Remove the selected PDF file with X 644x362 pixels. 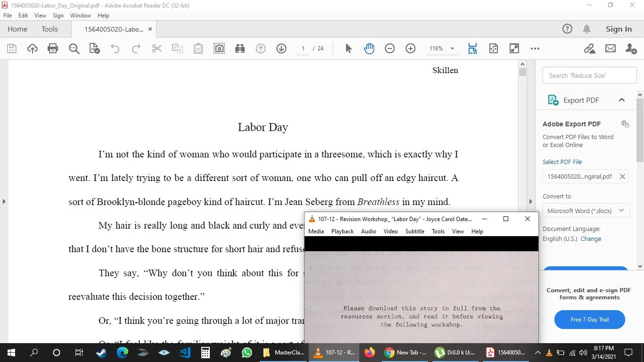pyautogui.click(x=622, y=177)
